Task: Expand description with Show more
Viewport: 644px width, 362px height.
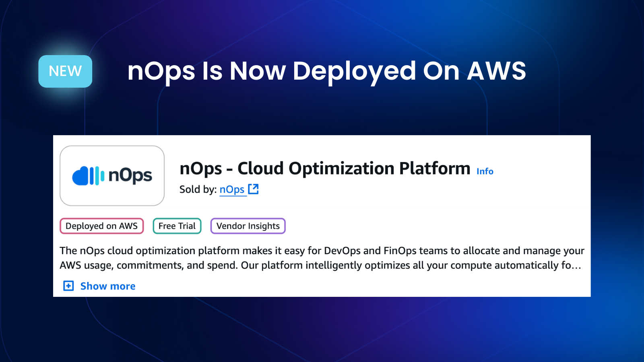Action: coord(108,286)
